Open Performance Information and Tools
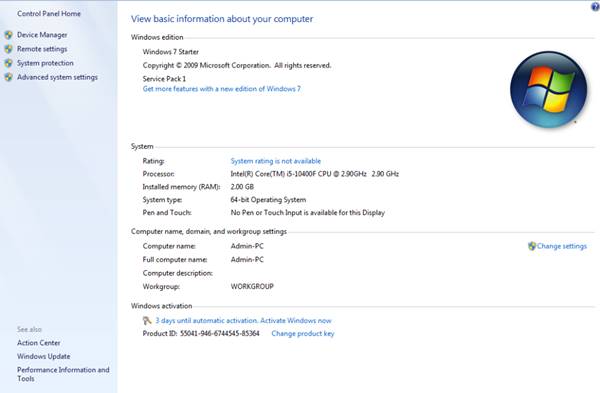 tap(63, 374)
